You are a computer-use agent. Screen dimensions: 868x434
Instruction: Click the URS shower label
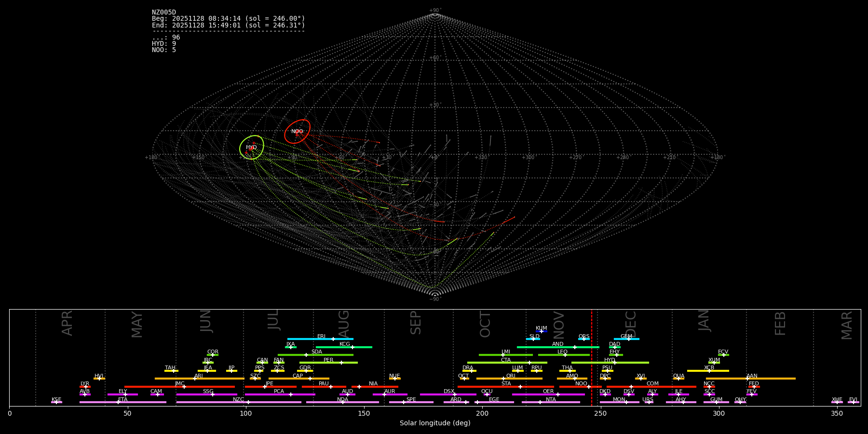tap(648, 400)
